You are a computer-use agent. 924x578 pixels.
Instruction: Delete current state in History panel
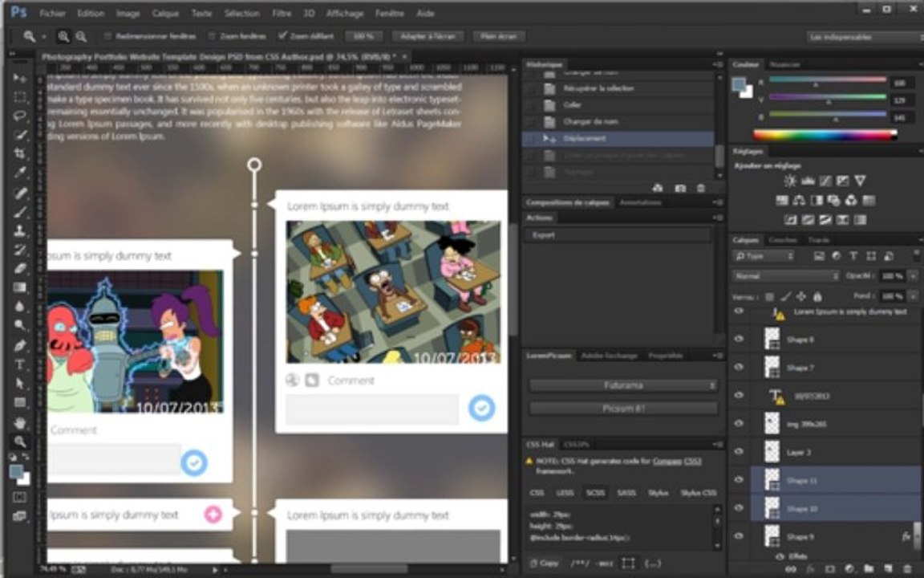coord(701,188)
